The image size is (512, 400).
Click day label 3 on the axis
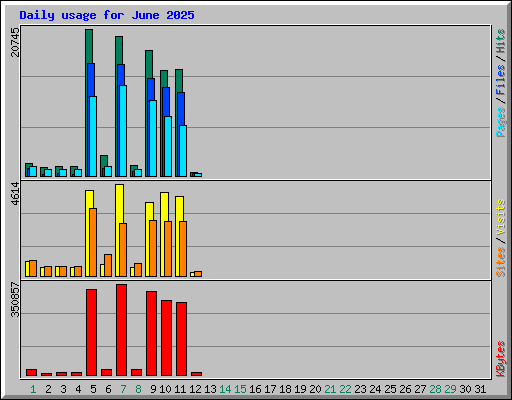tap(63, 389)
